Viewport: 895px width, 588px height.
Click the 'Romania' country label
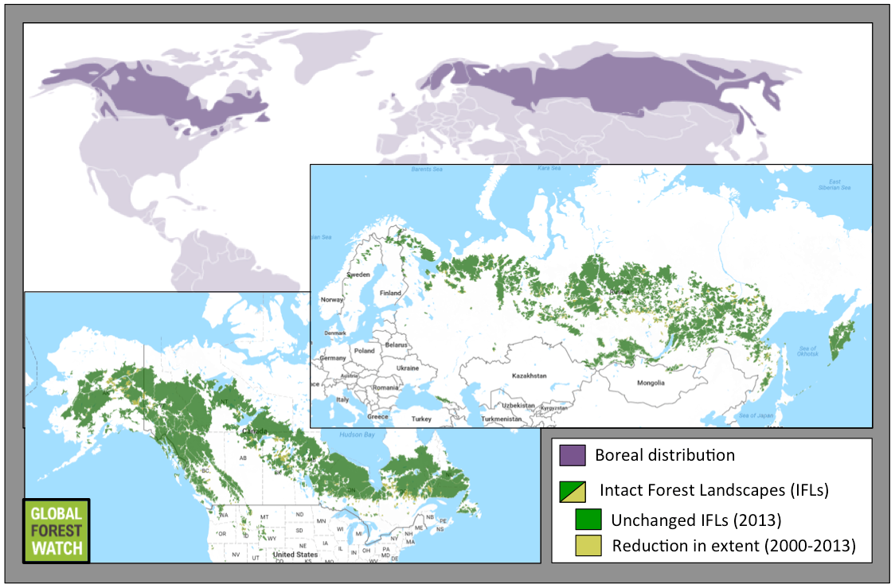pyautogui.click(x=386, y=387)
